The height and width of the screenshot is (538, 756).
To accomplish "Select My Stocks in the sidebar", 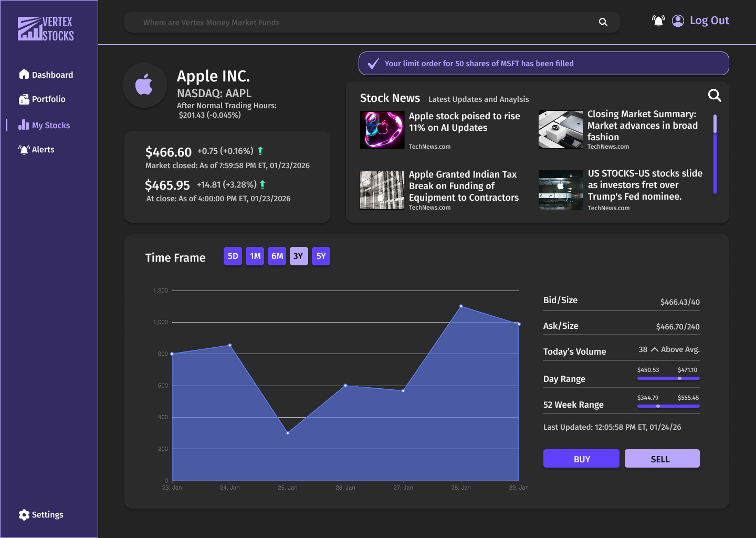I will [x=45, y=125].
